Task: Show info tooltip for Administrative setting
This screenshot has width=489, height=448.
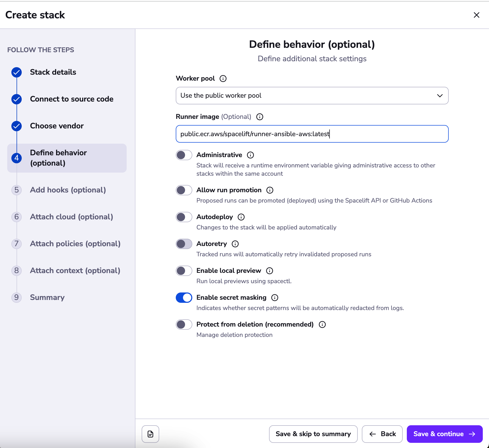Action: click(250, 155)
